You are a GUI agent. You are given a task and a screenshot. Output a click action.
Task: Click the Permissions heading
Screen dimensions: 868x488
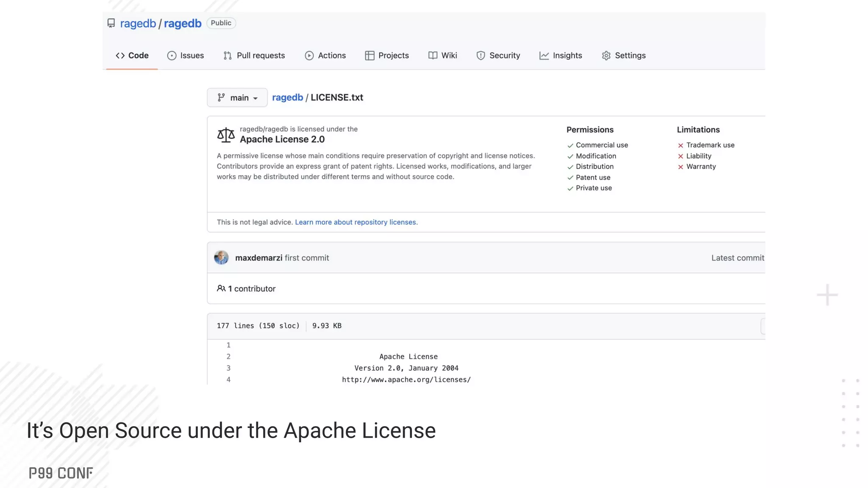click(x=590, y=130)
